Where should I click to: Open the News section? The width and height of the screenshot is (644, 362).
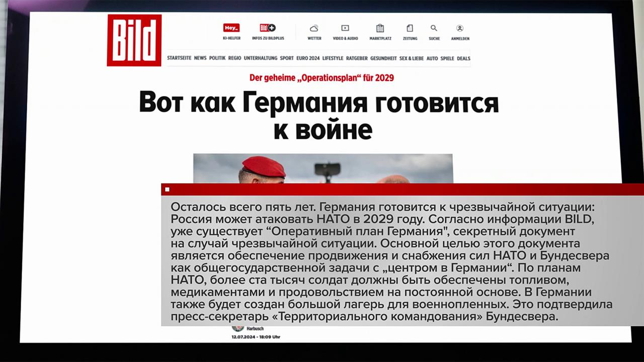pos(200,58)
